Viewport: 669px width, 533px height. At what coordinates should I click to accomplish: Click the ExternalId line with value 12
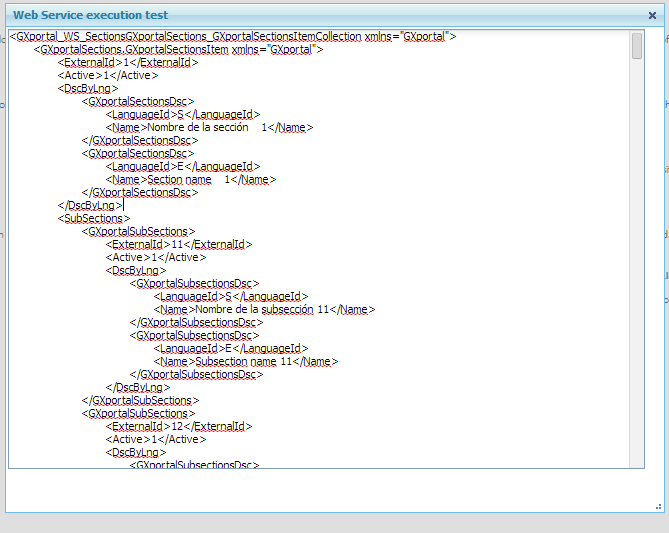[179, 426]
